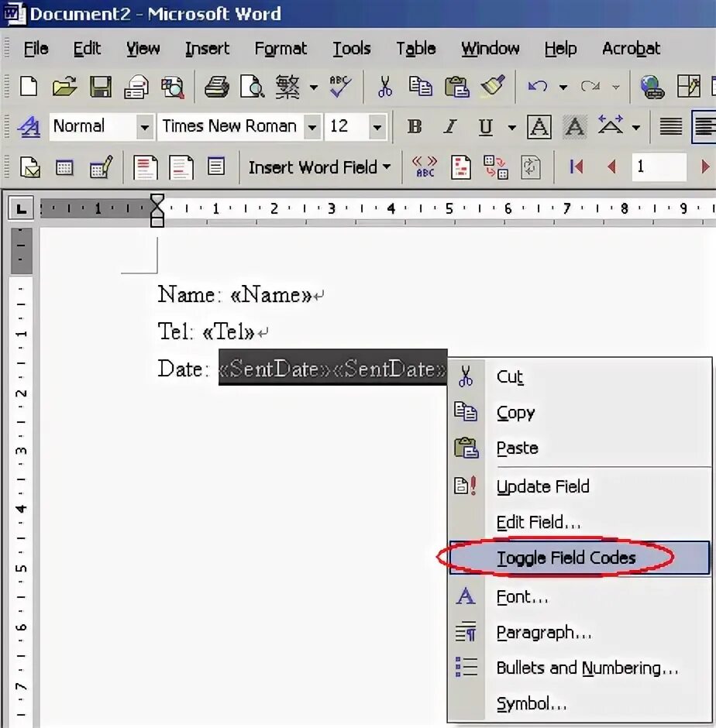
Task: Toggle Character Border button
Action: 539,127
